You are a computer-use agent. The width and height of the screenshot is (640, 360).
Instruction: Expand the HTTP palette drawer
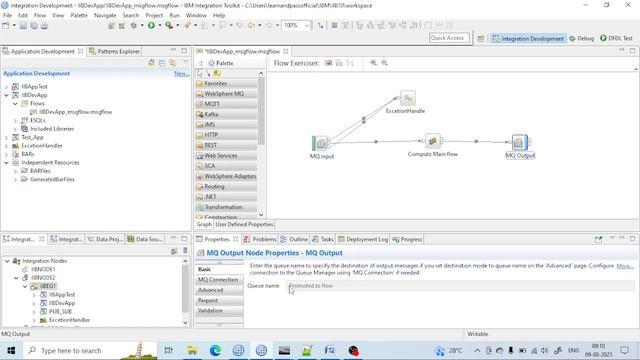[227, 135]
